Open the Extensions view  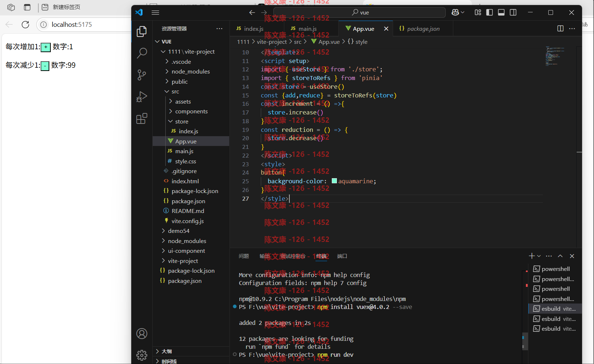pos(142,118)
